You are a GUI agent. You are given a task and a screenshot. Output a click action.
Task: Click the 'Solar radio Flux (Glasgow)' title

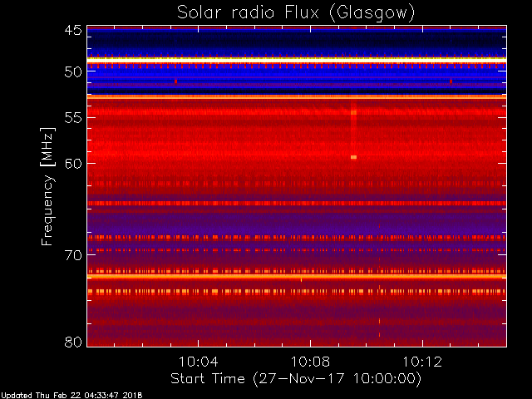pos(296,13)
